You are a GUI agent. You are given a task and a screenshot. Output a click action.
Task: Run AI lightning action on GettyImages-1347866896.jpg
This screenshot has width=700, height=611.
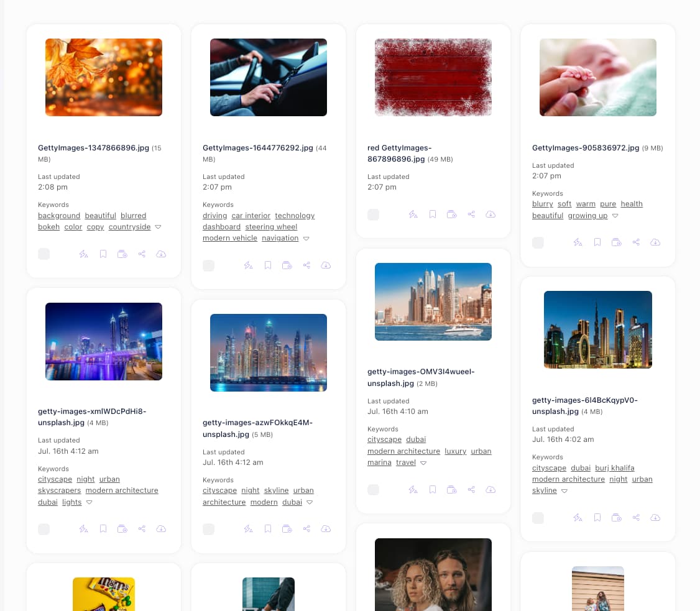(83, 254)
